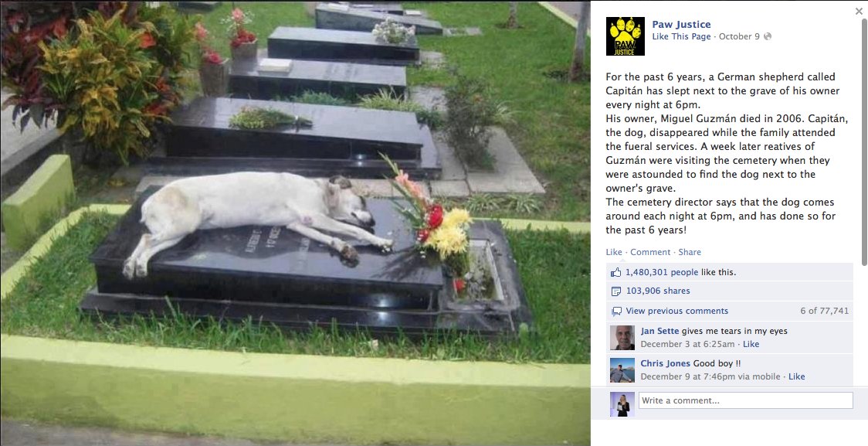Like the post
The width and height of the screenshot is (868, 446).
(614, 252)
